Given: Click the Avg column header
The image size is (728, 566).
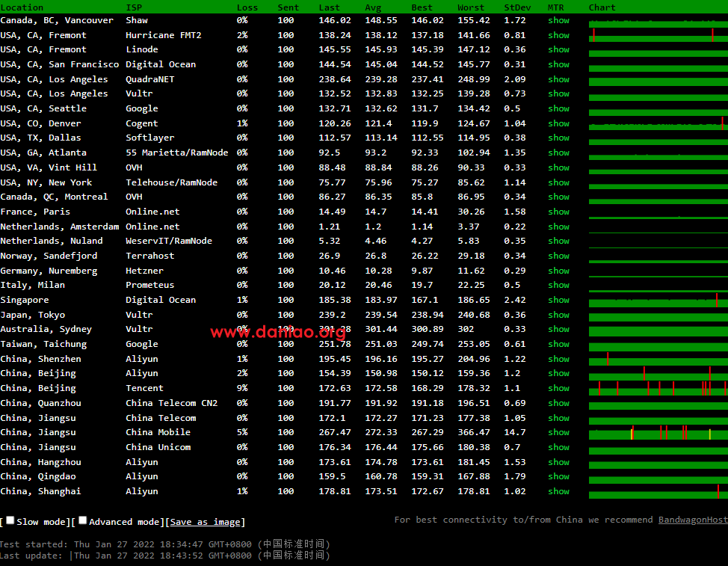Looking at the screenshot, I should (373, 7).
